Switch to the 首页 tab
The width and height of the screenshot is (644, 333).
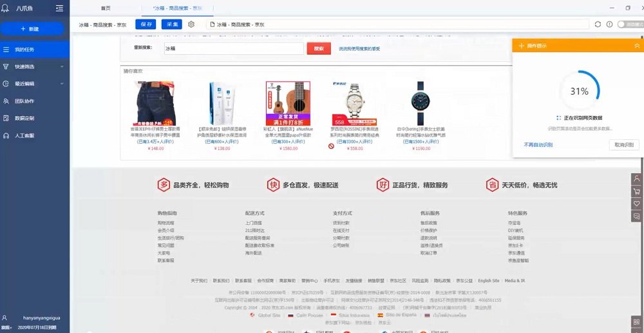106,8
